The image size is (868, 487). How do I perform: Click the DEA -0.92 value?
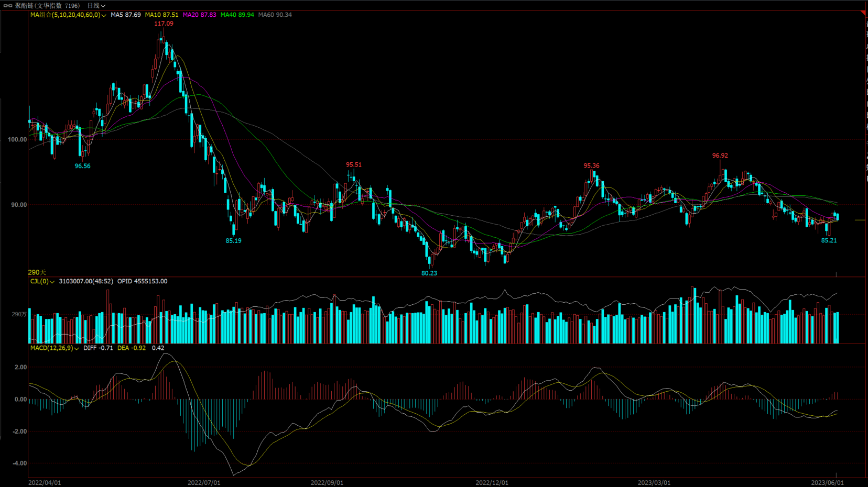tap(132, 348)
